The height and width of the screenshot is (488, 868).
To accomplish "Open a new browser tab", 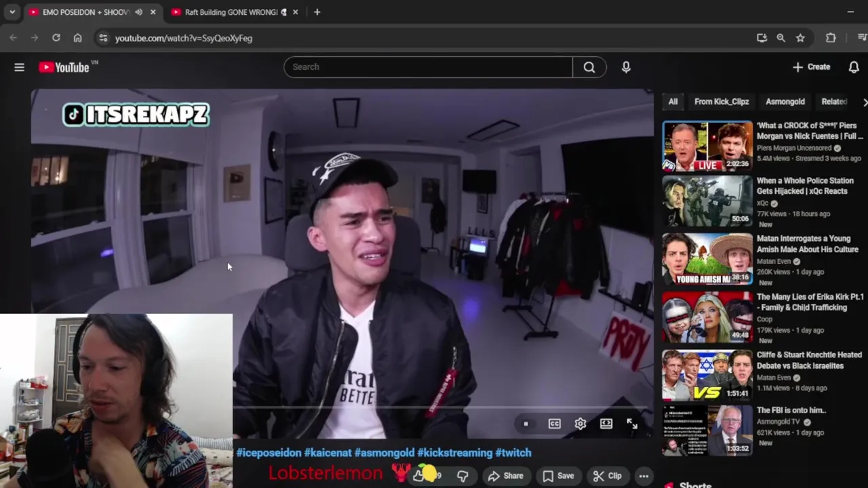I will point(317,12).
